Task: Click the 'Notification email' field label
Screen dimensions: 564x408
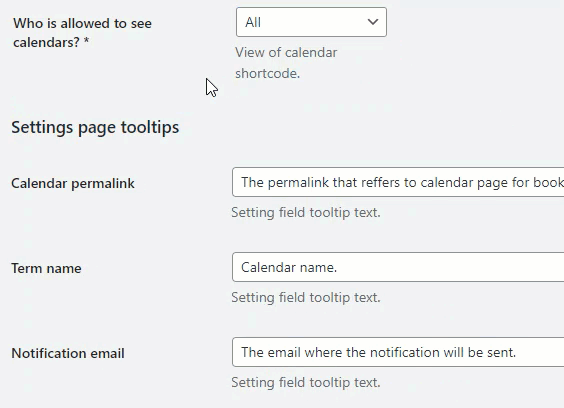Action: [68, 353]
